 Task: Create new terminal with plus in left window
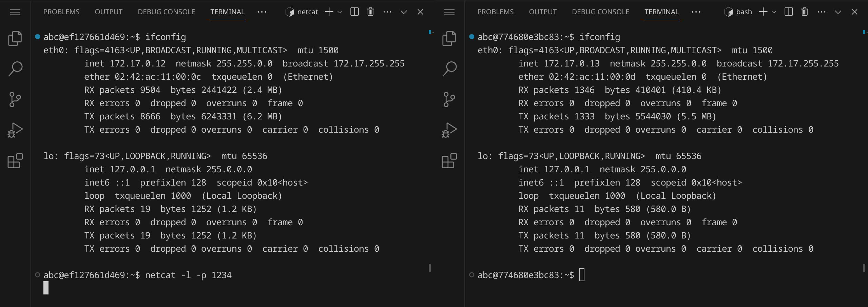click(x=329, y=12)
